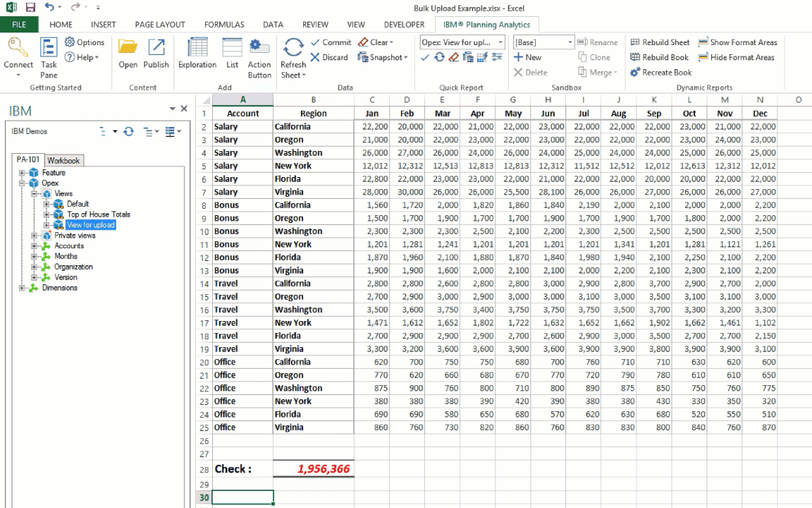Click the Check total 1,956,366 cell
This screenshot has height=508, width=812.
pyautogui.click(x=314, y=469)
